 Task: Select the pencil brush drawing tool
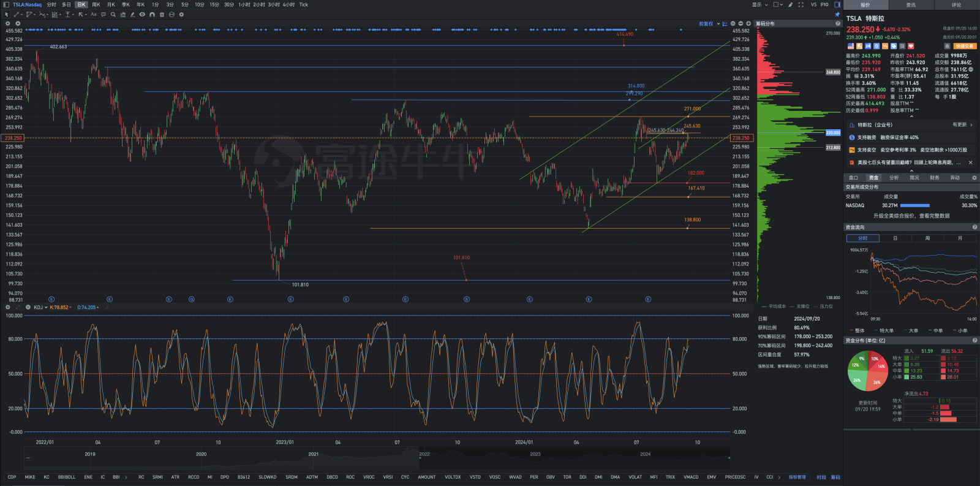click(x=133, y=14)
